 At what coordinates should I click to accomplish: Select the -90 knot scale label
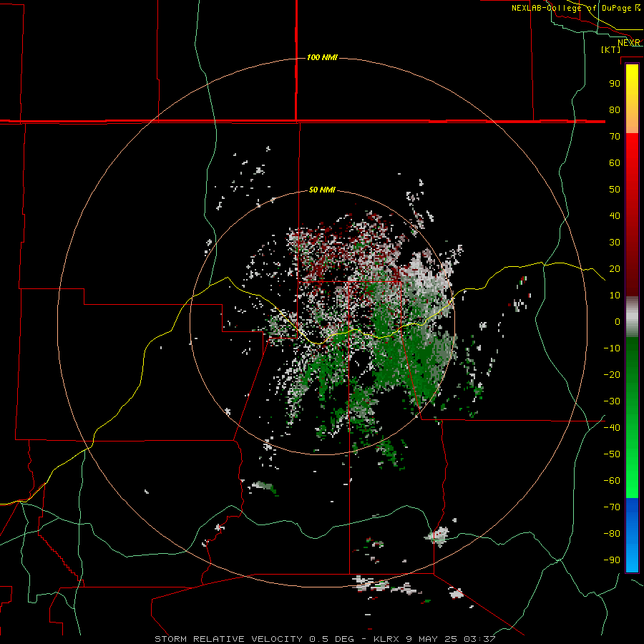(612, 560)
